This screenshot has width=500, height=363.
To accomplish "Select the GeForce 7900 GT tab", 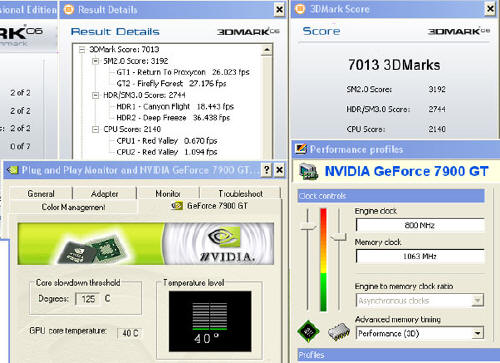I will [x=210, y=206].
